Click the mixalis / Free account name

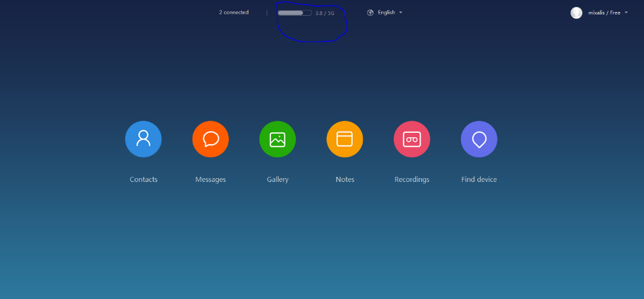tap(603, 13)
